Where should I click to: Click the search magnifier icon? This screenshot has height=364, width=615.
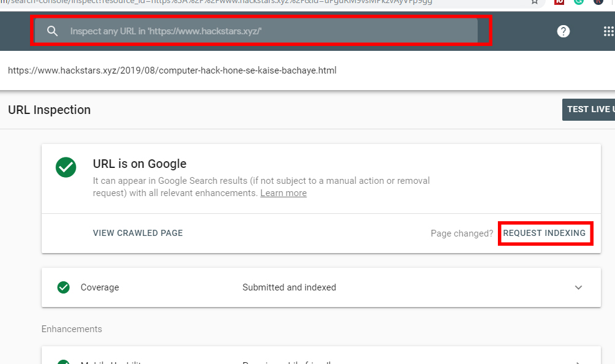pos(52,31)
